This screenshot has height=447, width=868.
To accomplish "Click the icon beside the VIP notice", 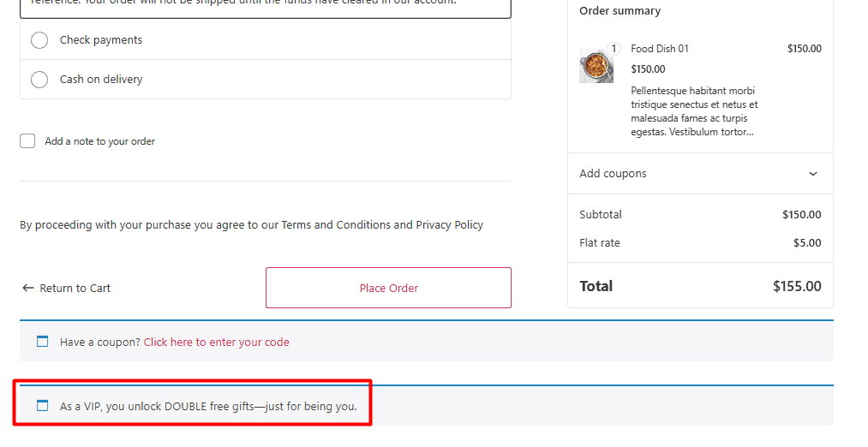I will click(43, 406).
